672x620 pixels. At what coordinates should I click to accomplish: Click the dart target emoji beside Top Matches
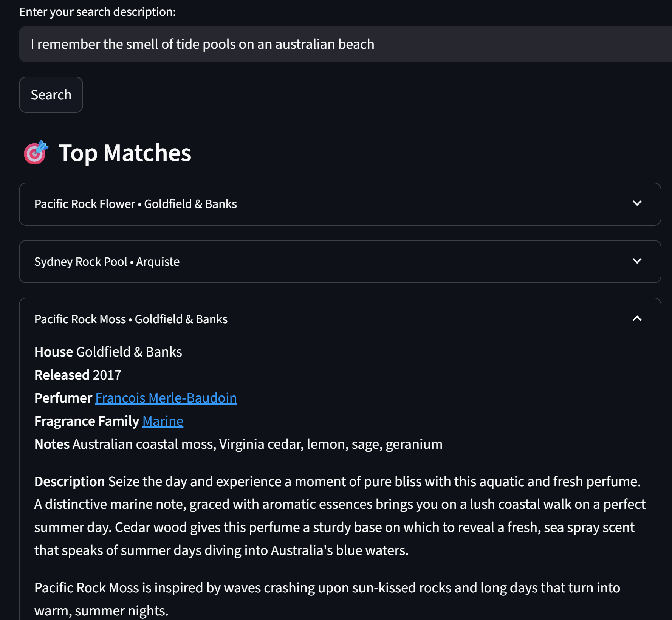36,152
